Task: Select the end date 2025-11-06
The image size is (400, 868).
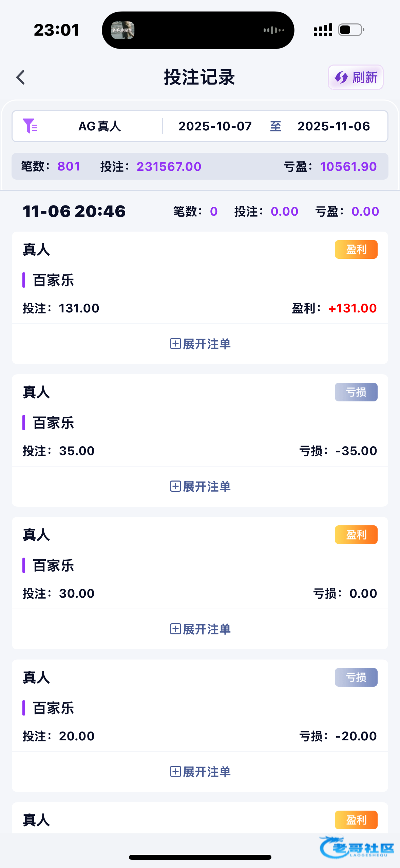Action: click(x=334, y=126)
